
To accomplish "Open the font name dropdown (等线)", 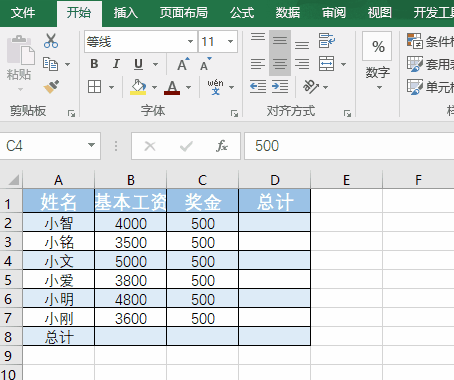I will coord(190,42).
